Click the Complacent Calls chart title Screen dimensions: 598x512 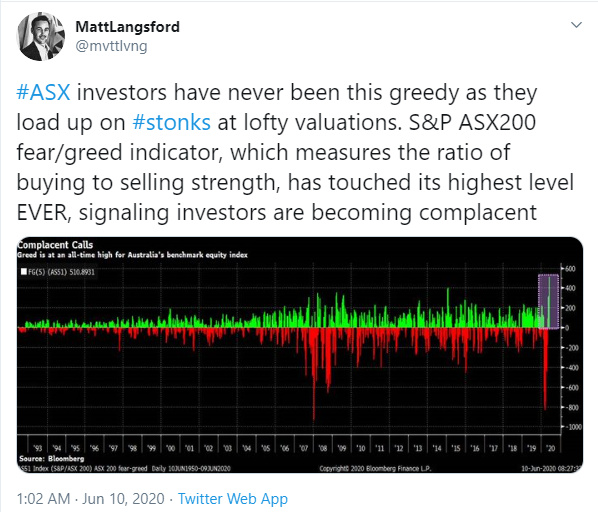point(55,245)
